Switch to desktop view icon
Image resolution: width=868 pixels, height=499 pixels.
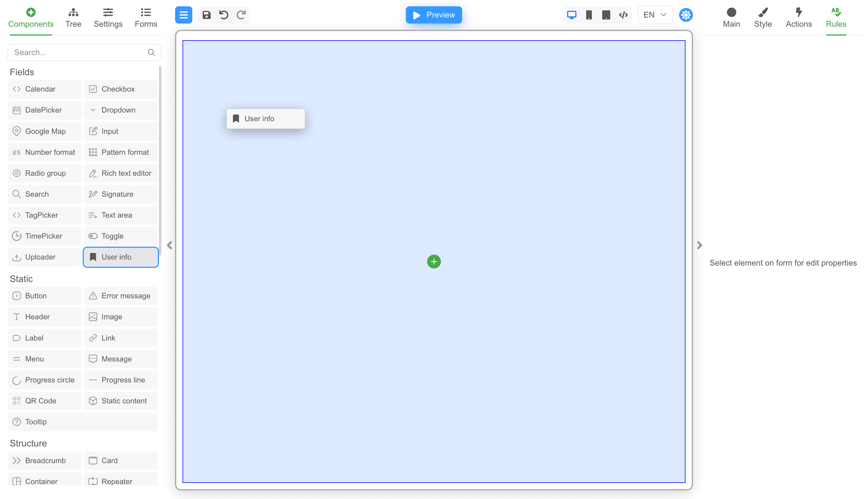point(572,15)
